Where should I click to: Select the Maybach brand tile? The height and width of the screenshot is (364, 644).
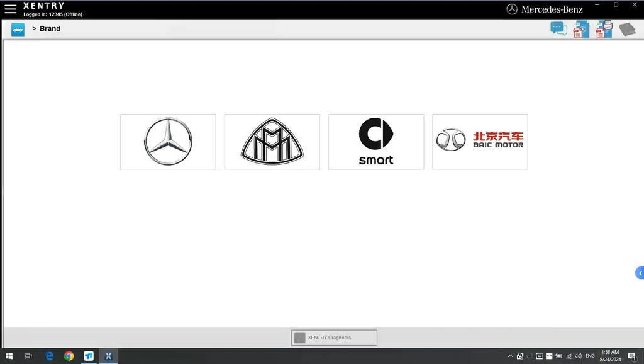coord(272,142)
